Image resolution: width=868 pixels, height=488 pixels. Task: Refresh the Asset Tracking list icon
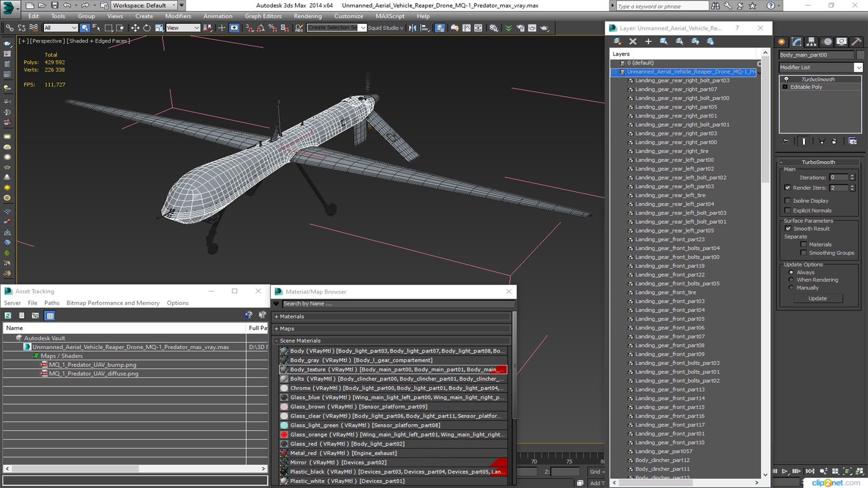click(x=8, y=316)
